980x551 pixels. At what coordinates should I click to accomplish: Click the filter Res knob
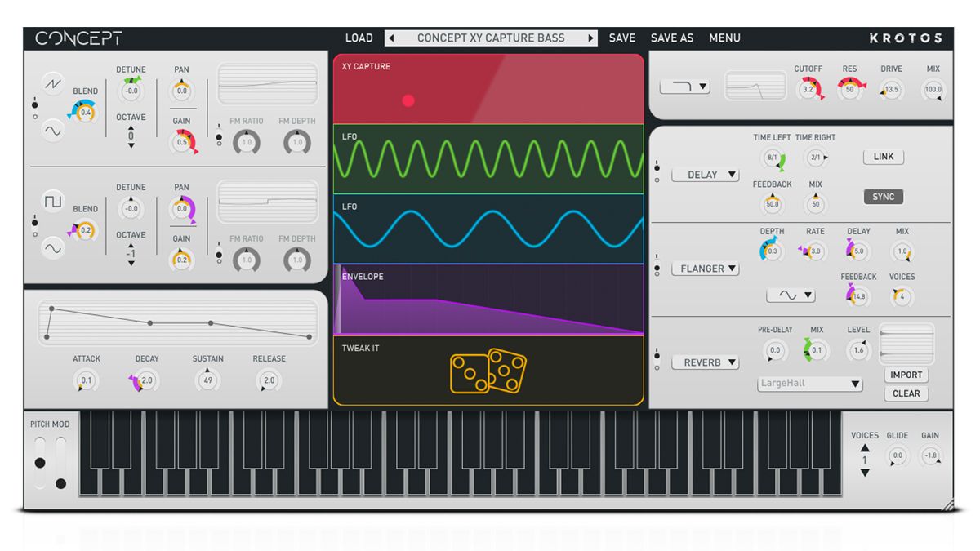coord(849,89)
